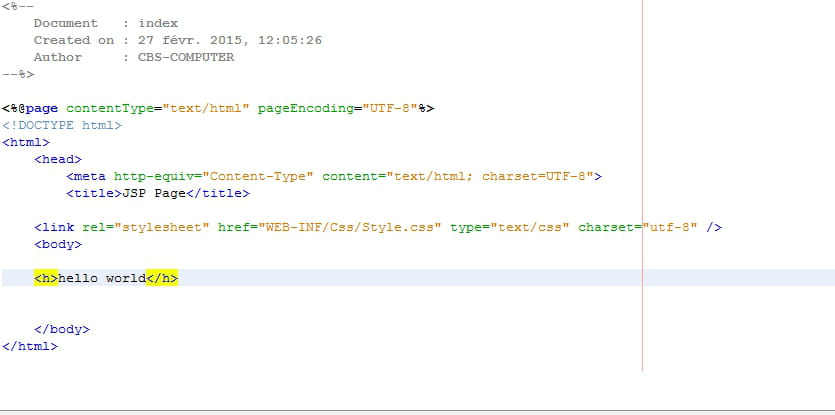Click the http-equiv="Content-Type" attribute

click(214, 176)
